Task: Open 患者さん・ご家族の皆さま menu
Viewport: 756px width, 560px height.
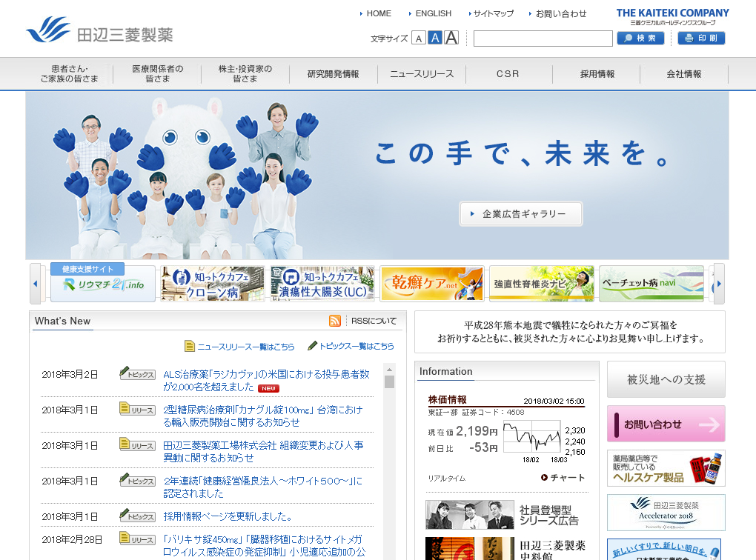Action: point(70,74)
